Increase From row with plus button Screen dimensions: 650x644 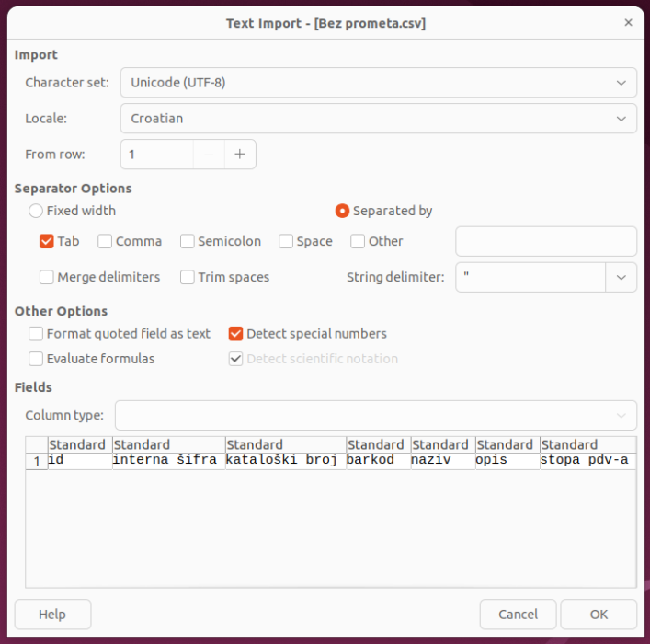240,155
